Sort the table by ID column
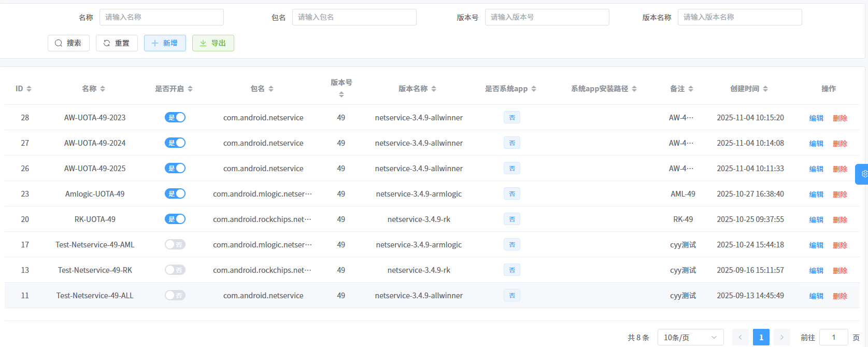 (23, 89)
